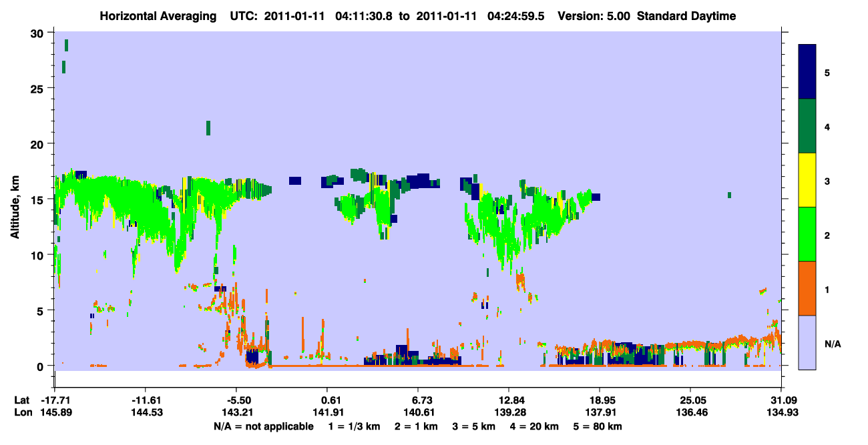The image size is (868, 445).
Task: Click the colorbar label '1'
Action: click(827, 289)
